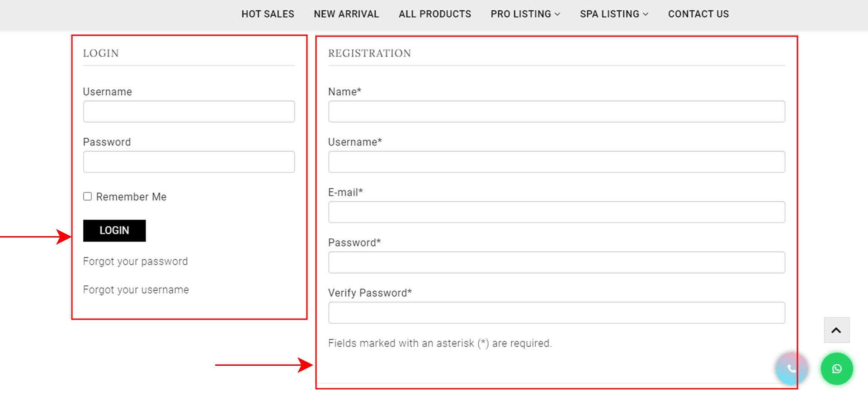Focus the login Username field

[189, 112]
